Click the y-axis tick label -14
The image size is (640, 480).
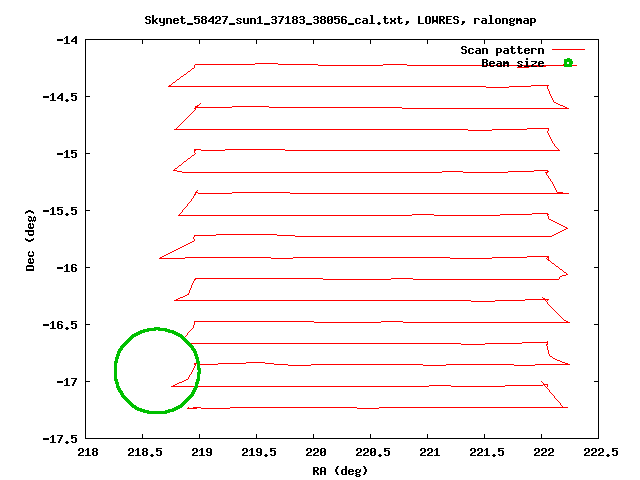(67, 40)
